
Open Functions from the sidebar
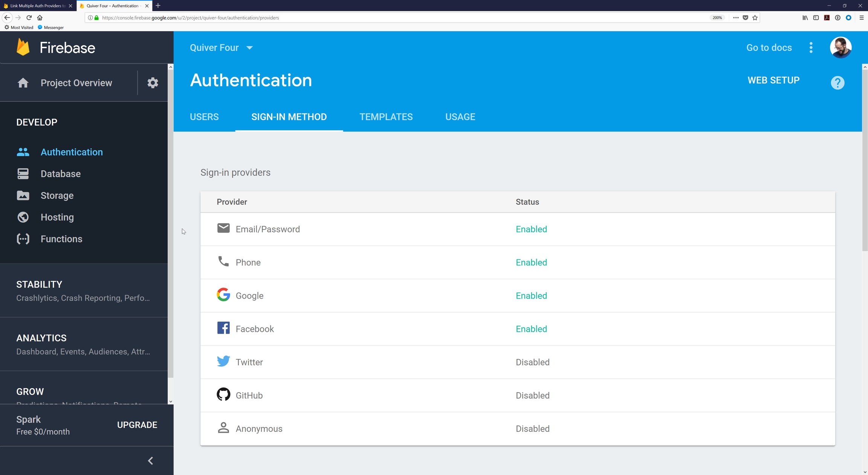[61, 239]
